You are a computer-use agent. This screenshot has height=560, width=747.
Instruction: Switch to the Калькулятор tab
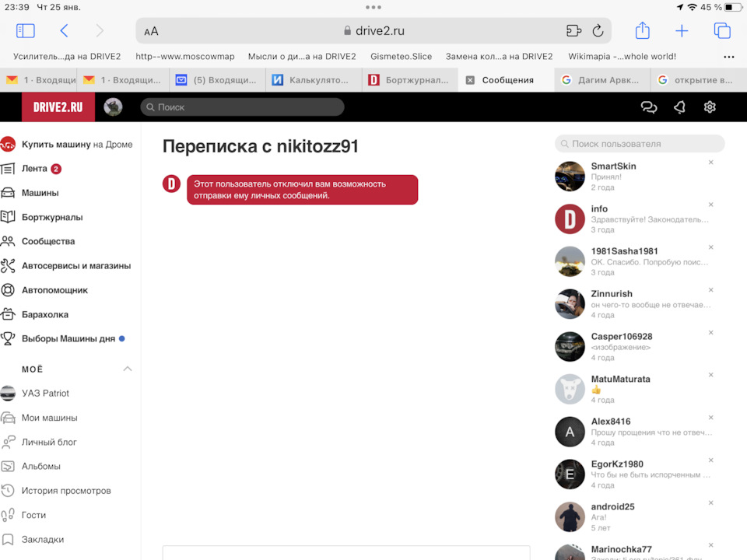coord(314,79)
